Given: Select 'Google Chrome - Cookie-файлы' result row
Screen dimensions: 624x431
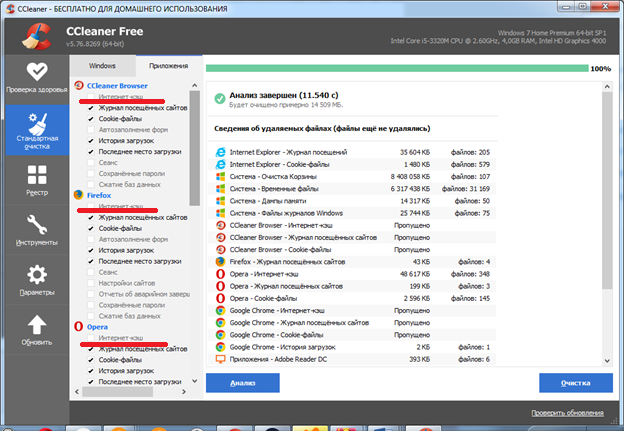Looking at the screenshot, I should (353, 335).
